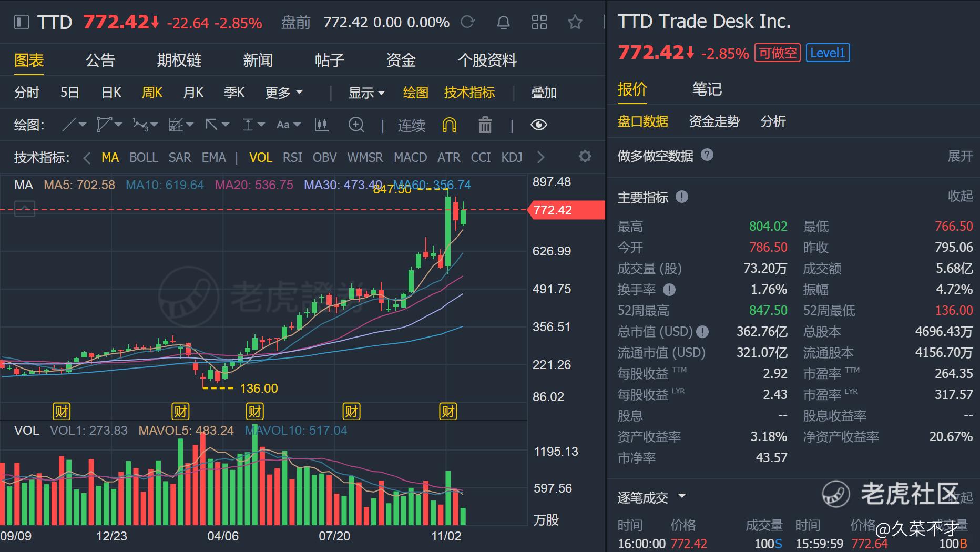The width and height of the screenshot is (980, 552).
Task: Open indicator settings gear
Action: click(x=585, y=156)
